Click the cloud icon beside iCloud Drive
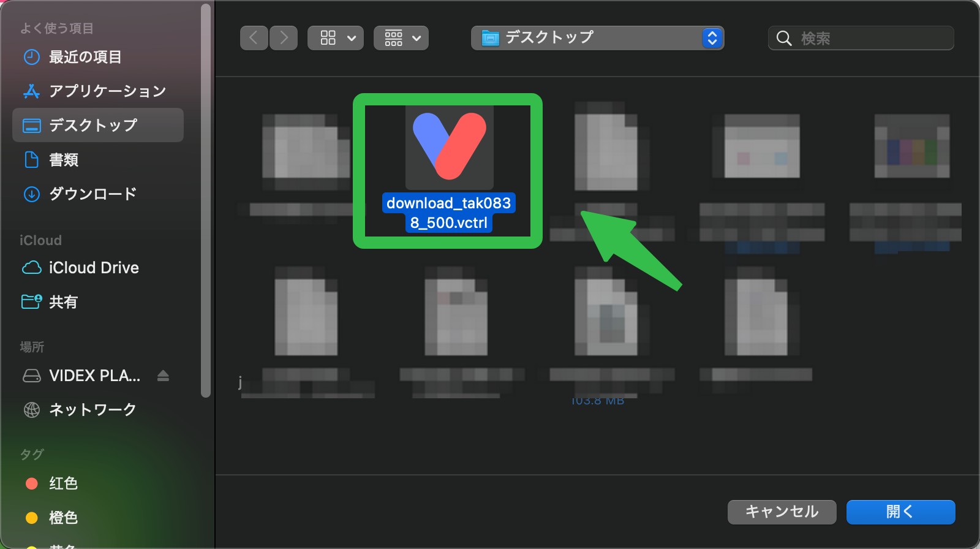 click(x=31, y=268)
